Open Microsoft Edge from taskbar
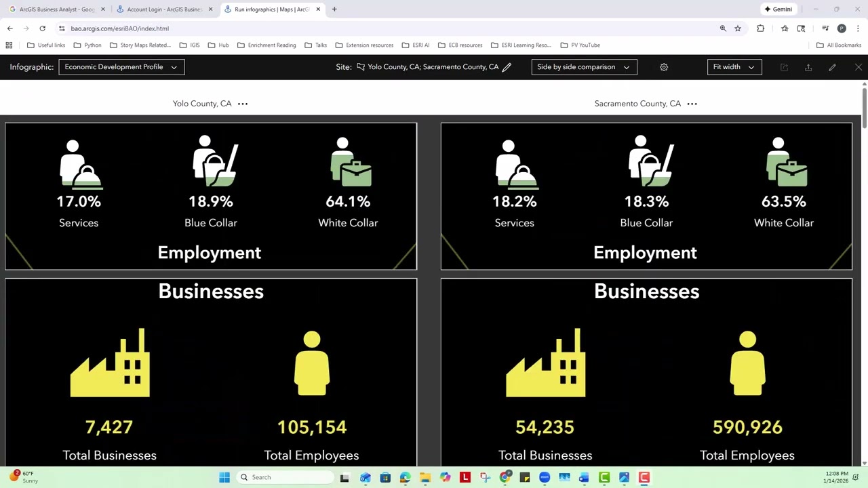Image resolution: width=868 pixels, height=488 pixels. pos(405,478)
